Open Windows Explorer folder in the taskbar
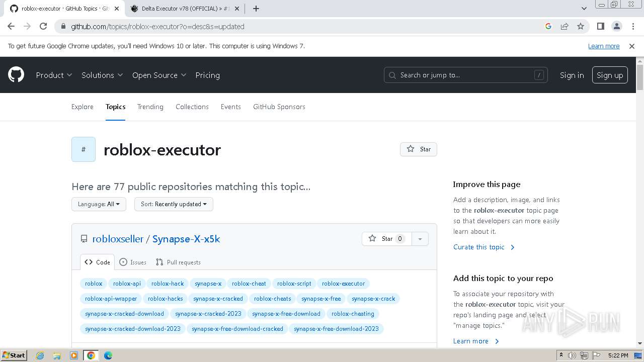The height and width of the screenshot is (362, 644). tap(57, 355)
